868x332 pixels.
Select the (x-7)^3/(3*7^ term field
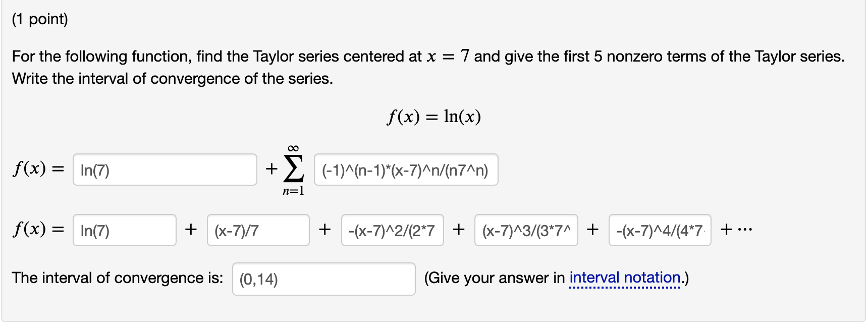tap(526, 230)
